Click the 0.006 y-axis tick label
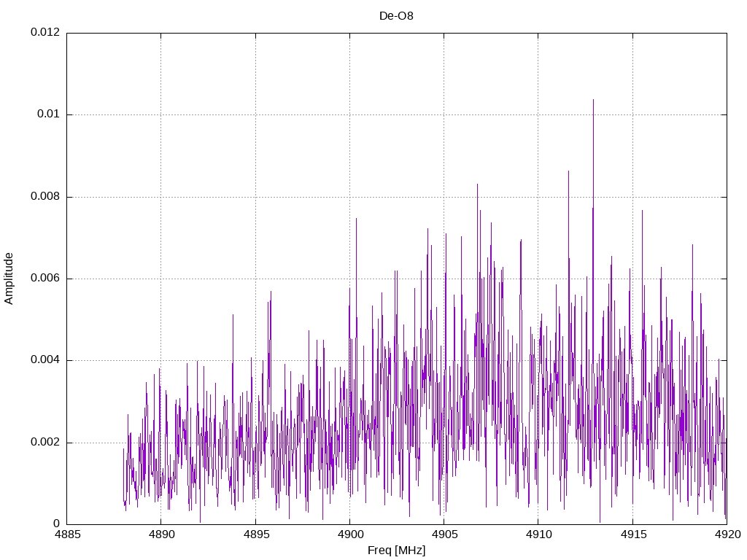 pos(45,278)
